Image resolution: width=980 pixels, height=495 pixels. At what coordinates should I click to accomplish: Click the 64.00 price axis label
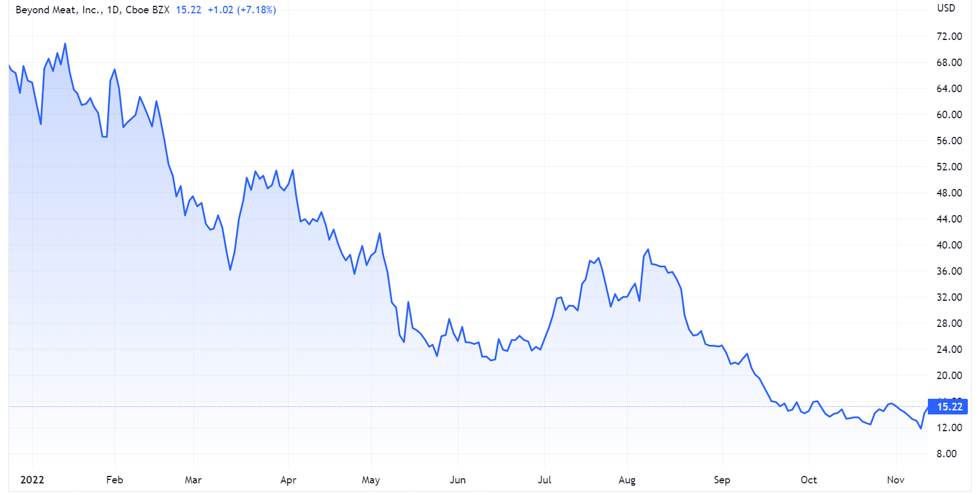(x=949, y=89)
